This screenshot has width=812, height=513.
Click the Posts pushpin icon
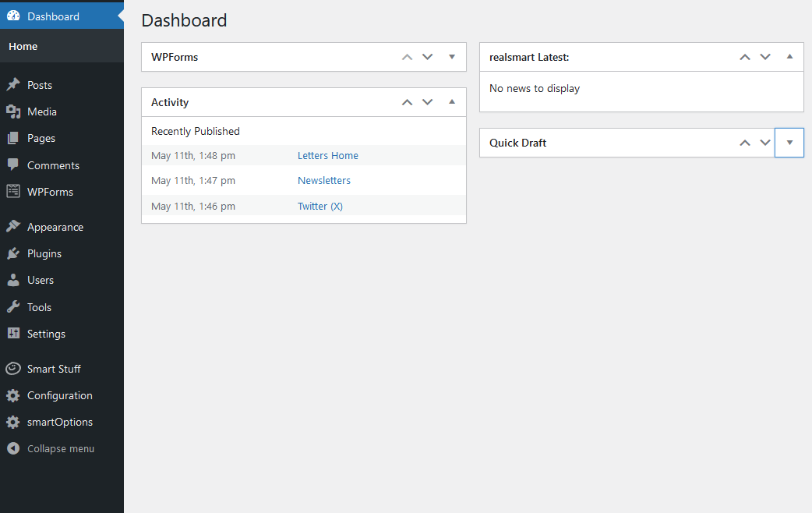pos(13,85)
